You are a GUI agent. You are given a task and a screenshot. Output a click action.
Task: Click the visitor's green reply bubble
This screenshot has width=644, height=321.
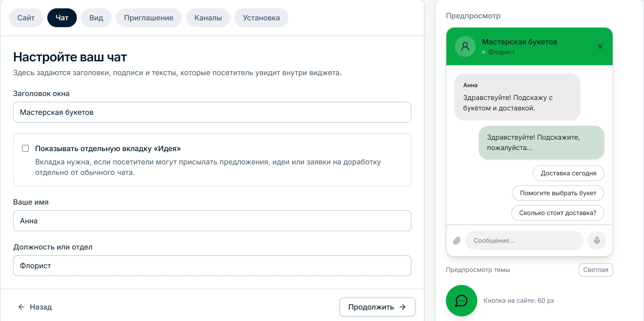(x=542, y=142)
